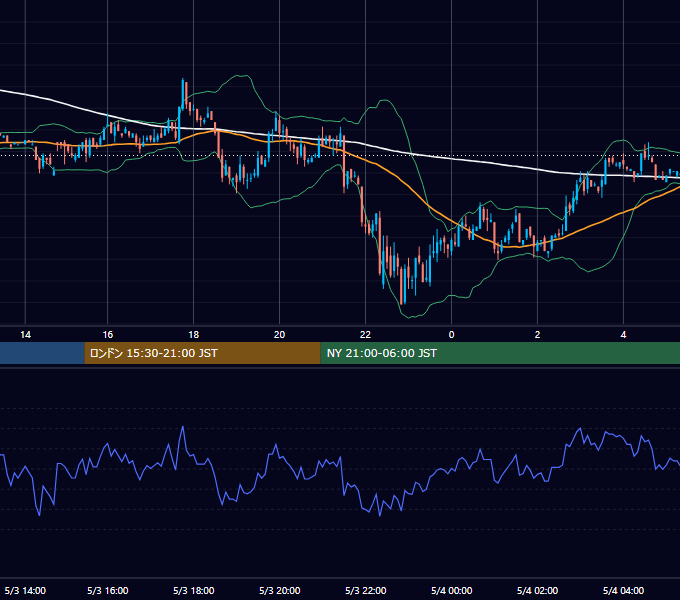Click the 4 hour label on price chart axis
Screen dimensions: 680x600
click(623, 335)
